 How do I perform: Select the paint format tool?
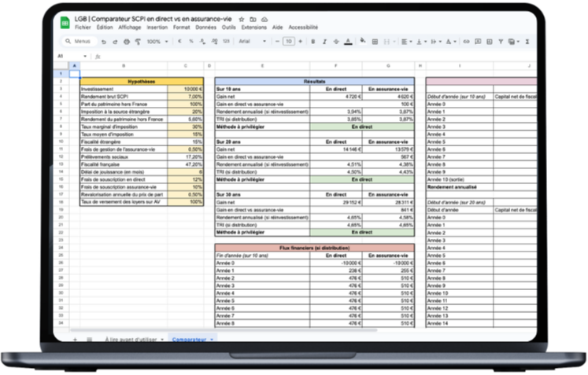138,42
